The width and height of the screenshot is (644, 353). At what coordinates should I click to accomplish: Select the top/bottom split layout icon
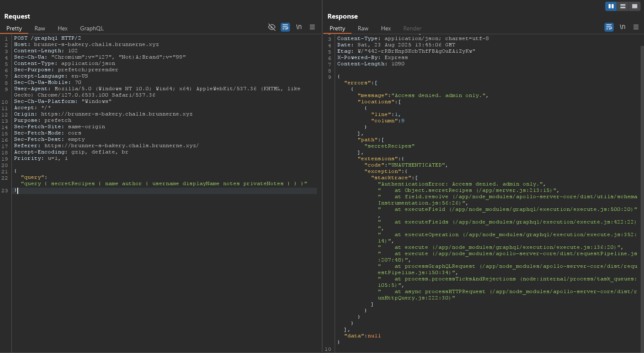coord(623,6)
